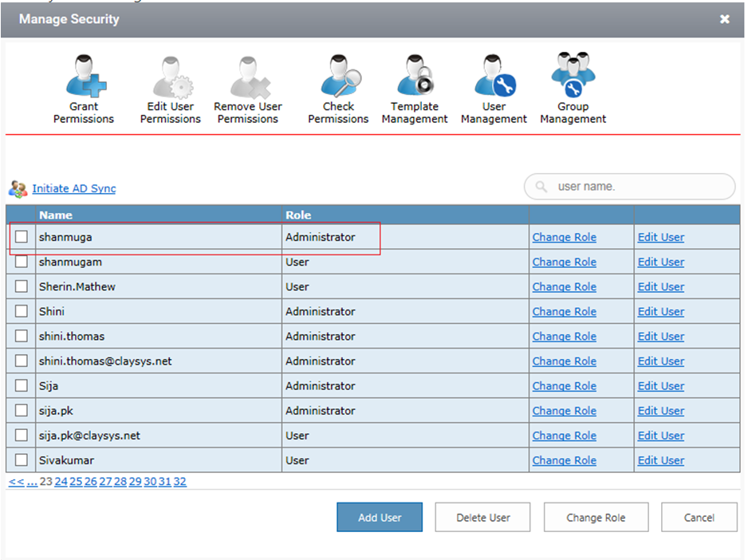The height and width of the screenshot is (560, 748).
Task: Tick checkbox for shini.thomas@claysys.net
Action: click(x=22, y=361)
